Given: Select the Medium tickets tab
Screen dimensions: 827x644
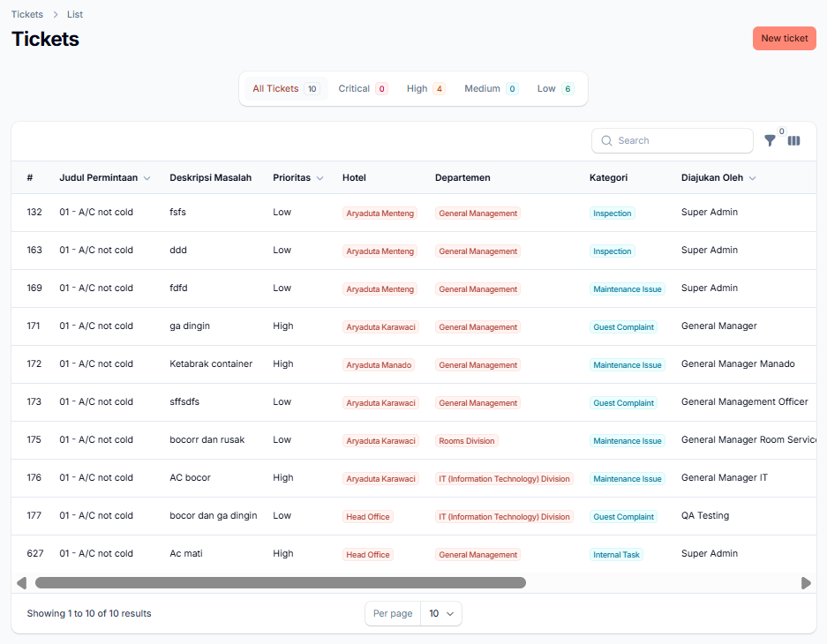Looking at the screenshot, I should click(491, 88).
